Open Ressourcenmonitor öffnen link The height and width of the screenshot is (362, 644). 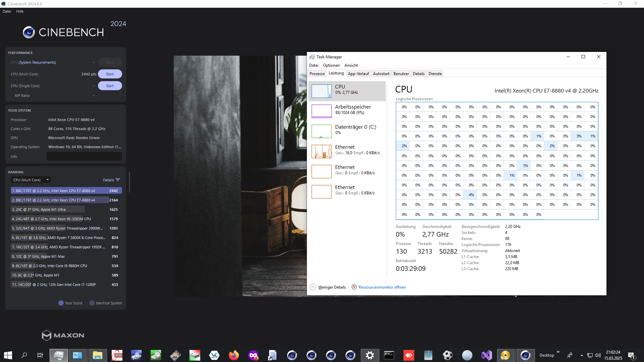[382, 287]
